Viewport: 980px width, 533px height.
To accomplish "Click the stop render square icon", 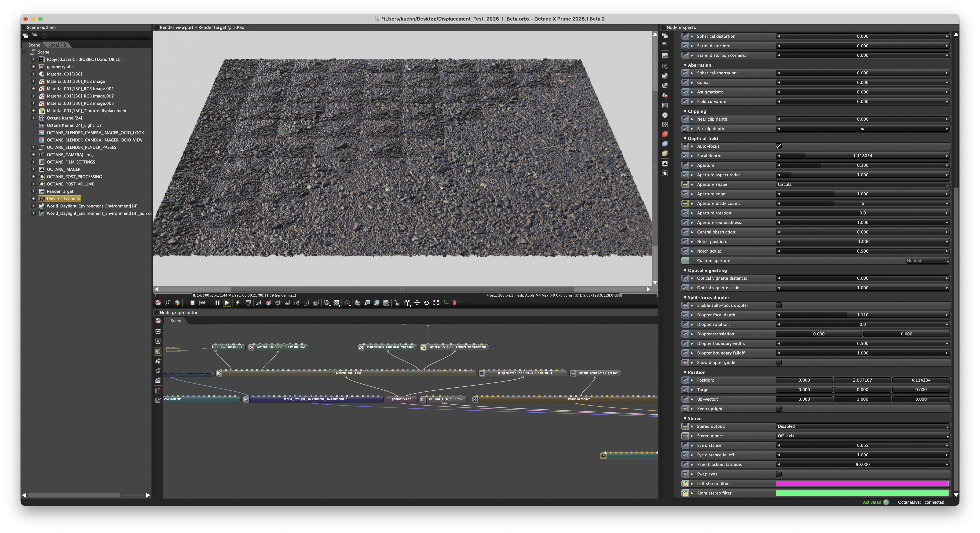I will coord(193,303).
